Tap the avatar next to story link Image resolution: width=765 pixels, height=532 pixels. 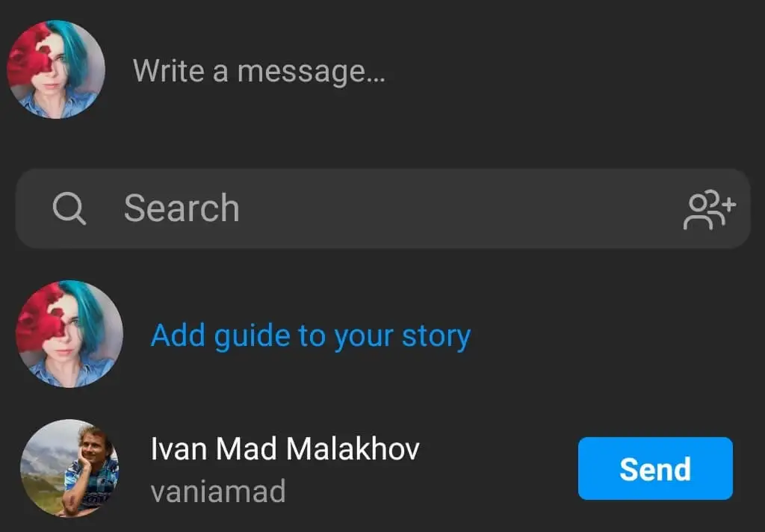coord(69,334)
